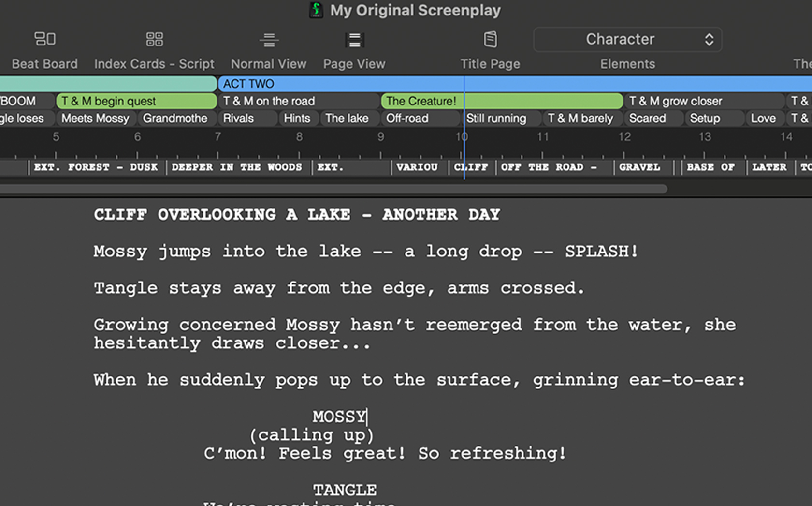Select the Normal View icon

tap(269, 40)
